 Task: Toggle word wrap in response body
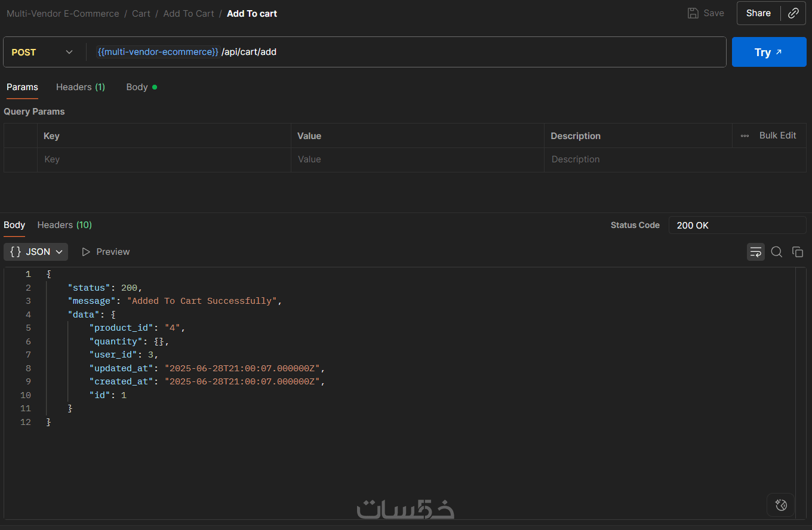click(756, 252)
